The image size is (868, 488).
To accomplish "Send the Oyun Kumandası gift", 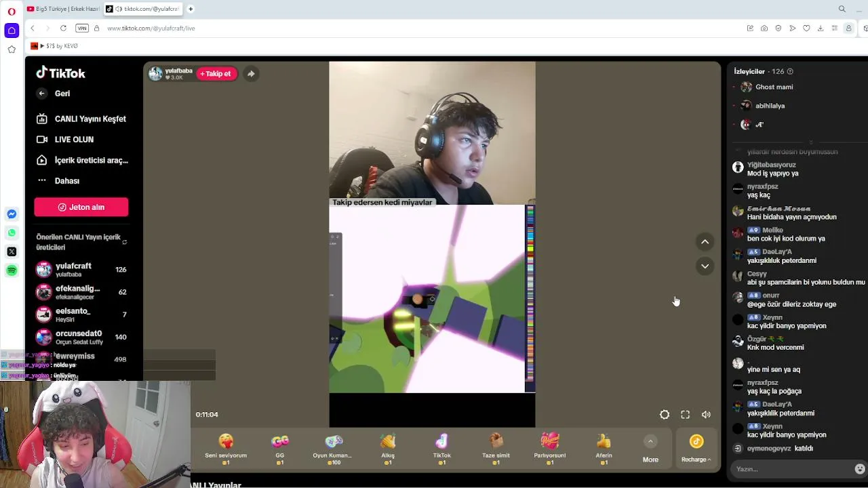I will pyautogui.click(x=333, y=449).
